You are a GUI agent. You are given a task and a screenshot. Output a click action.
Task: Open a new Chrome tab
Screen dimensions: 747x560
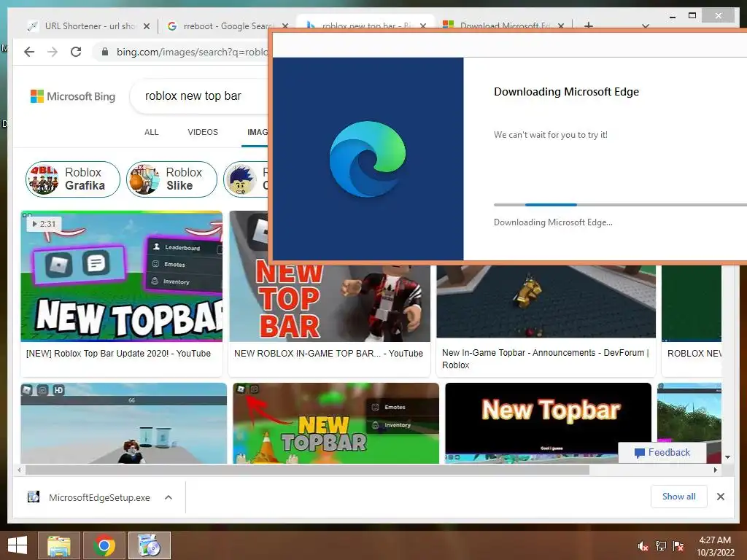click(589, 26)
